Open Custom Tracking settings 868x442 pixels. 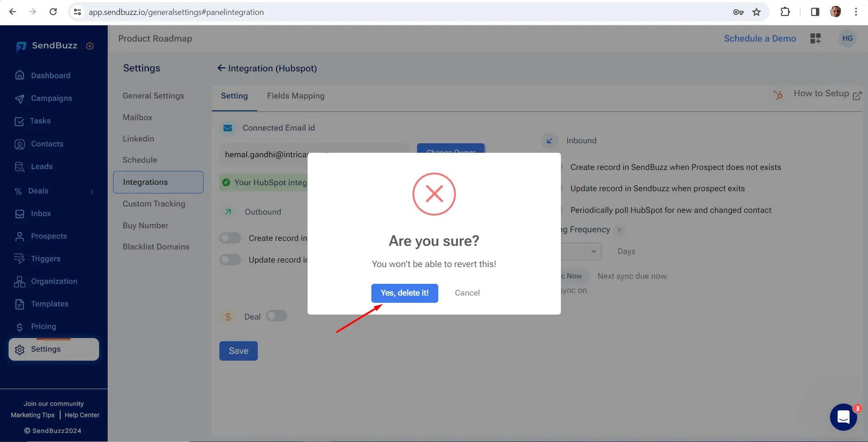click(154, 204)
